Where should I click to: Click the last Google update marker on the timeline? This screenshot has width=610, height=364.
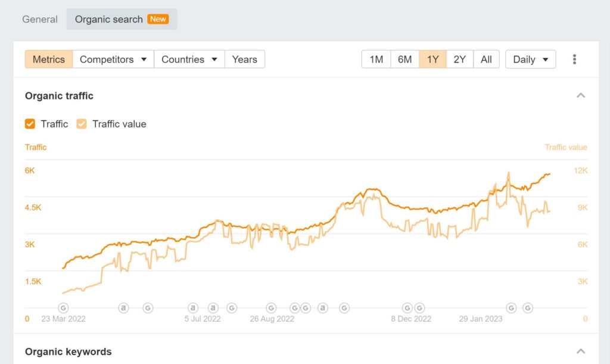pos(528,308)
